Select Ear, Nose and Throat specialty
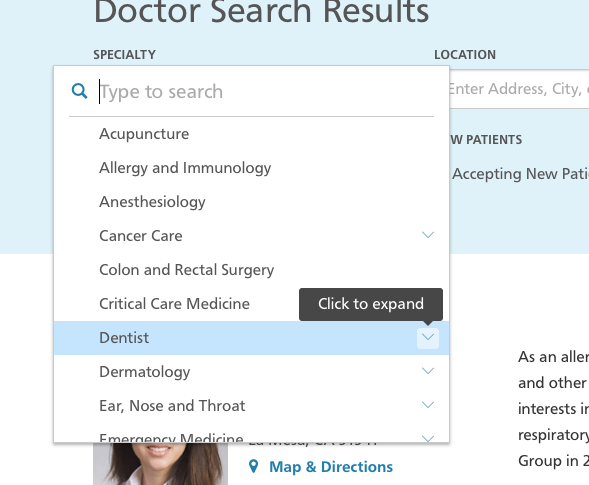The image size is (589, 485). click(x=237, y=406)
